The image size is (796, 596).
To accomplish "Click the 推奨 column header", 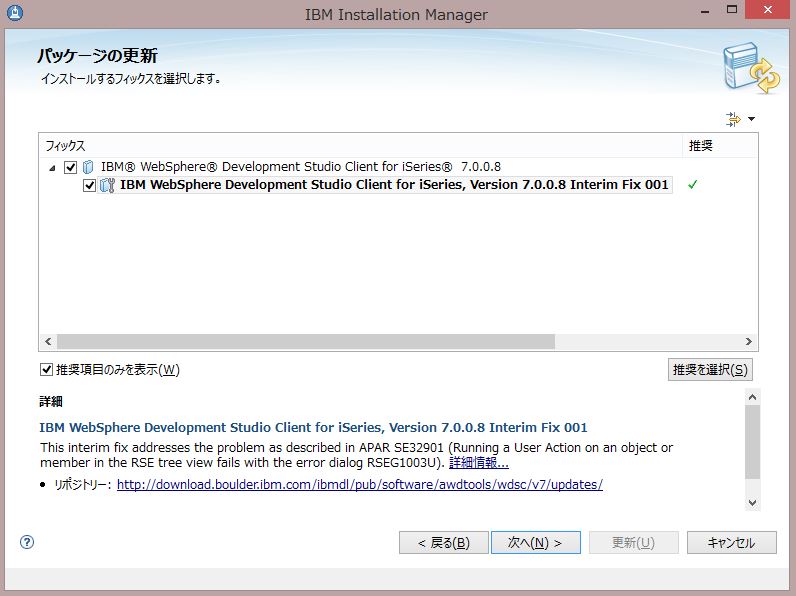I will (720, 146).
